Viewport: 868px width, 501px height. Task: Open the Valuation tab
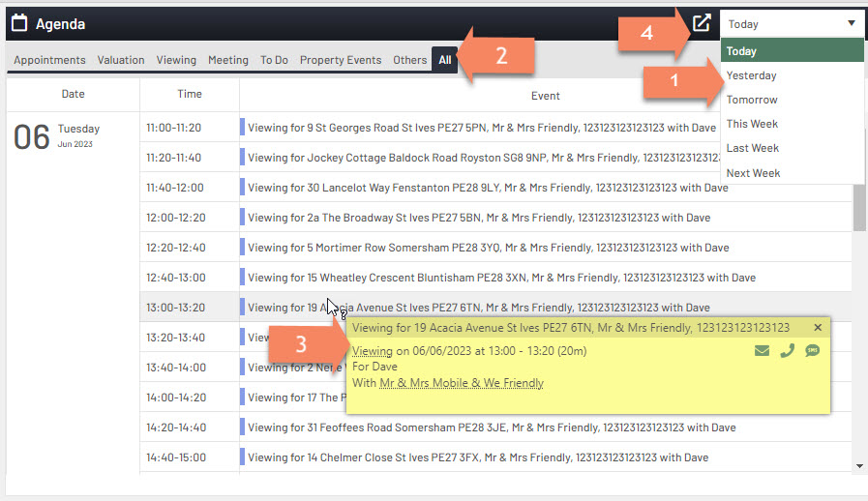pos(121,60)
